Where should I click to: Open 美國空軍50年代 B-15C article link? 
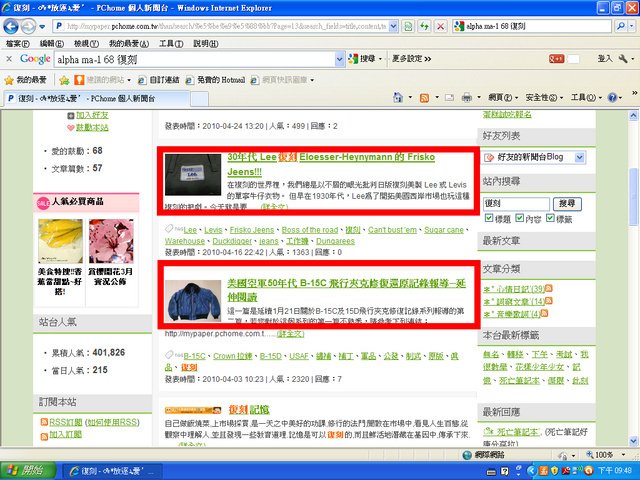pos(347,290)
